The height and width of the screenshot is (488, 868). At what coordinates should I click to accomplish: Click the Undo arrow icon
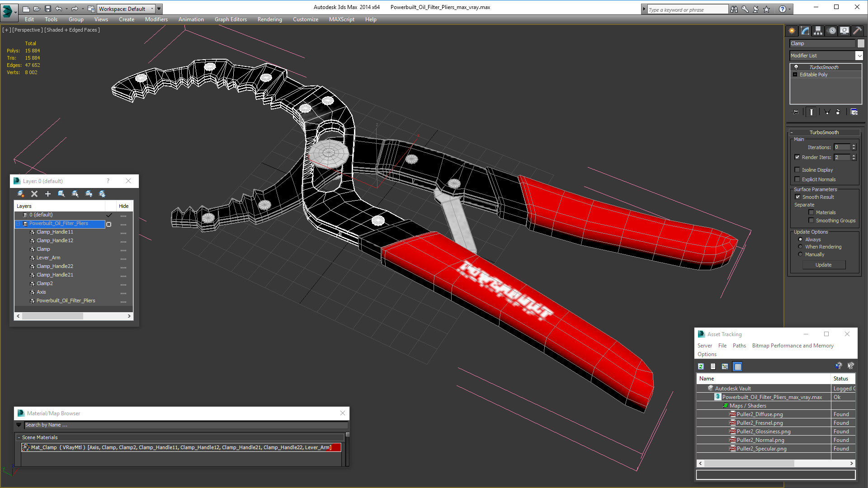(x=58, y=9)
